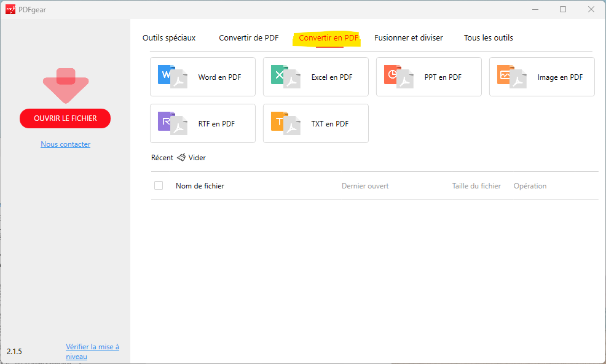Tick the Nom de fichier select-all checkbox

pyautogui.click(x=159, y=185)
